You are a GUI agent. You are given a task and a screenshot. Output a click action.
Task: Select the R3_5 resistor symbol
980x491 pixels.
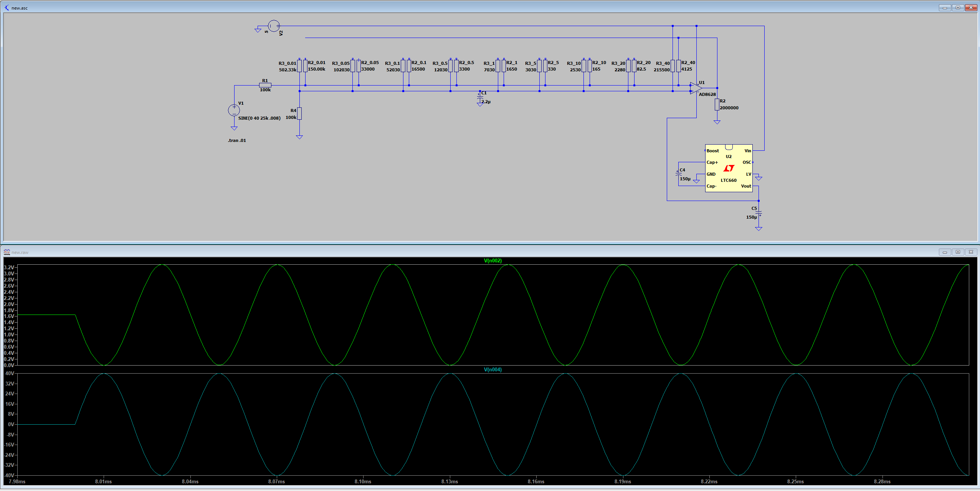click(x=539, y=66)
